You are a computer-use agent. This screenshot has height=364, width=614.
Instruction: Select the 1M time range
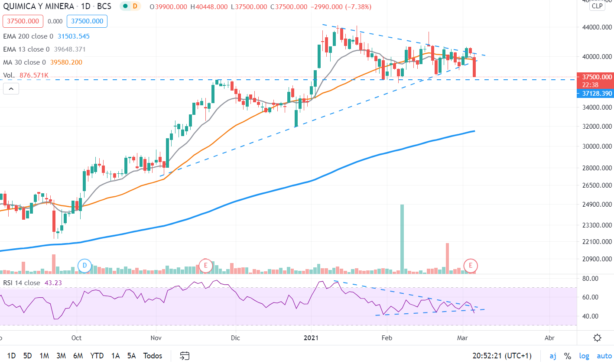[44, 356]
